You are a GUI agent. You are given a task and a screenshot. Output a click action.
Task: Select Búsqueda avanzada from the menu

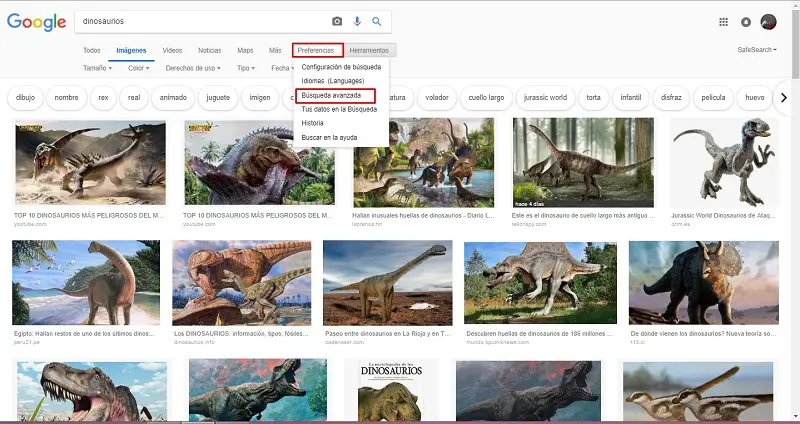coord(331,95)
